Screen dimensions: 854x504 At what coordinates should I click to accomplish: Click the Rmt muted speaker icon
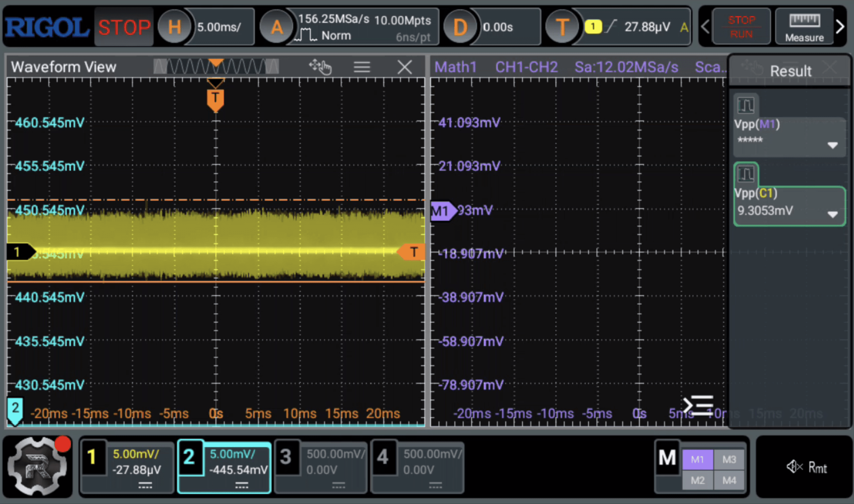coord(794,467)
